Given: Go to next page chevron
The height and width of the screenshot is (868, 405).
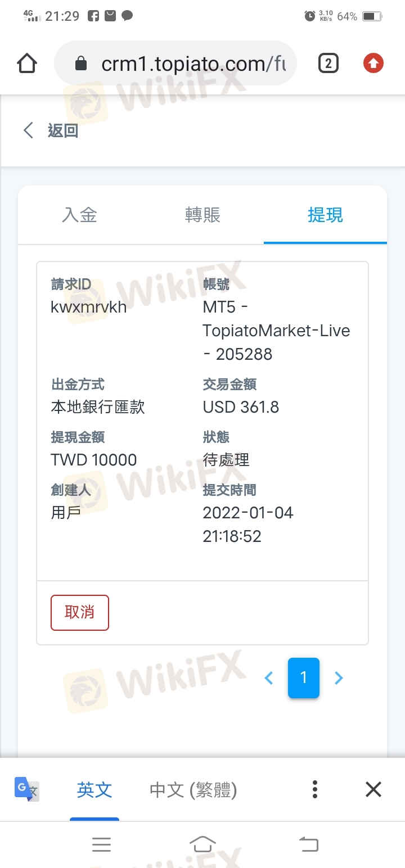Looking at the screenshot, I should [x=339, y=678].
